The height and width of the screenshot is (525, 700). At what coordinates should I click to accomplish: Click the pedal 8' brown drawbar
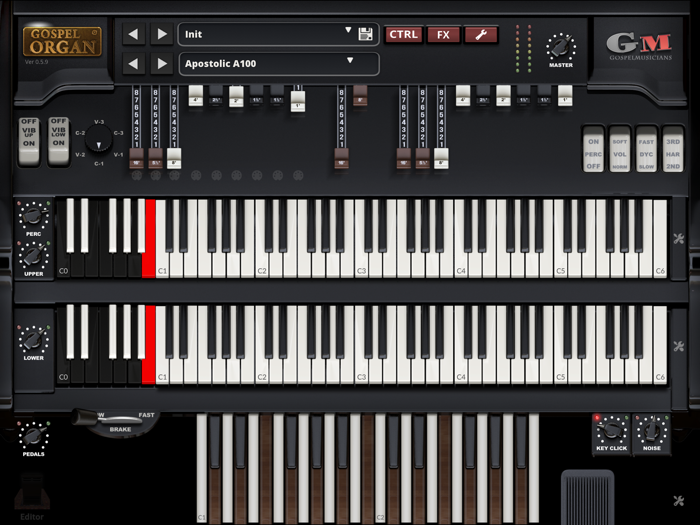360,96
